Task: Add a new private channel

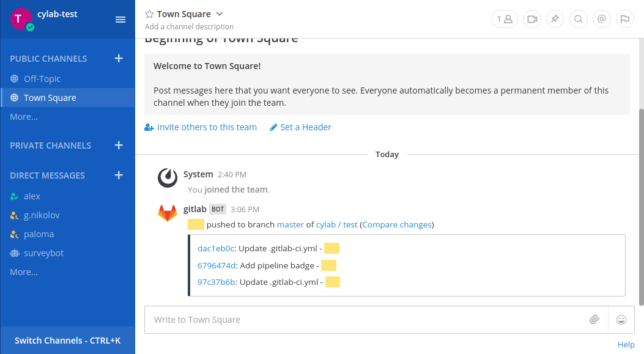Action: [x=119, y=145]
